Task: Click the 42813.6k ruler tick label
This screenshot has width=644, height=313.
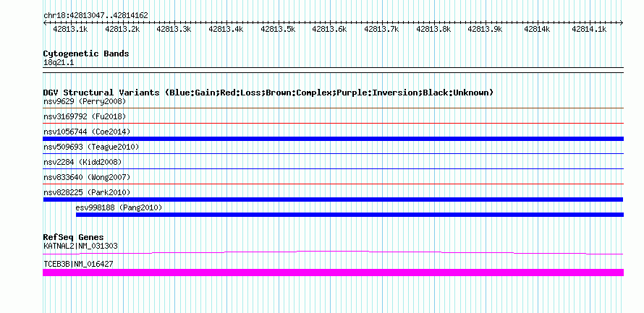Action: 329,29
